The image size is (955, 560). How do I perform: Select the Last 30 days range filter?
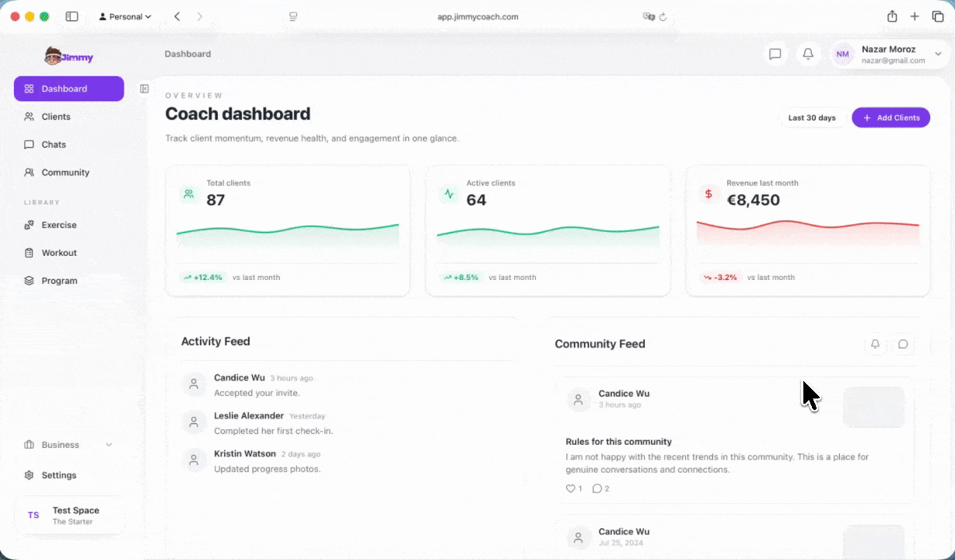(x=811, y=117)
